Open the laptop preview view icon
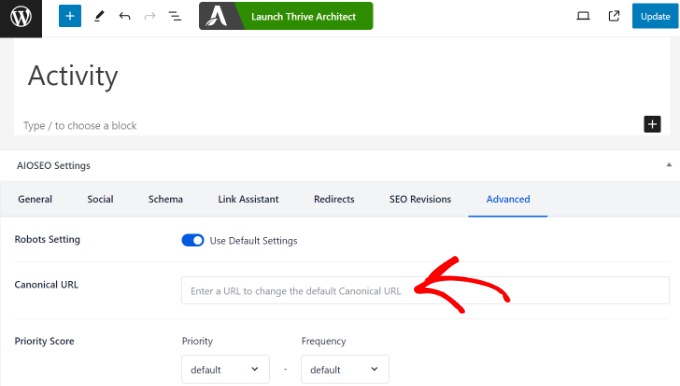 (x=583, y=16)
